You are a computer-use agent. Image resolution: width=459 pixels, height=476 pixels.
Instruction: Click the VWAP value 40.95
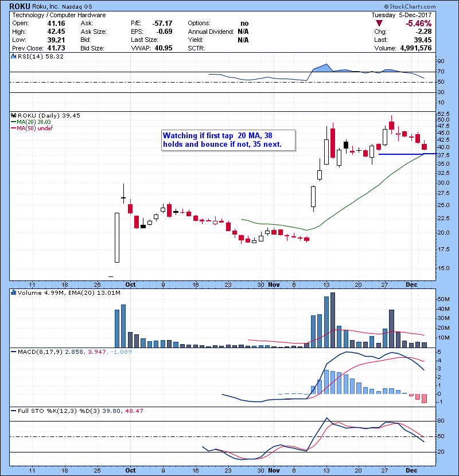click(x=164, y=48)
